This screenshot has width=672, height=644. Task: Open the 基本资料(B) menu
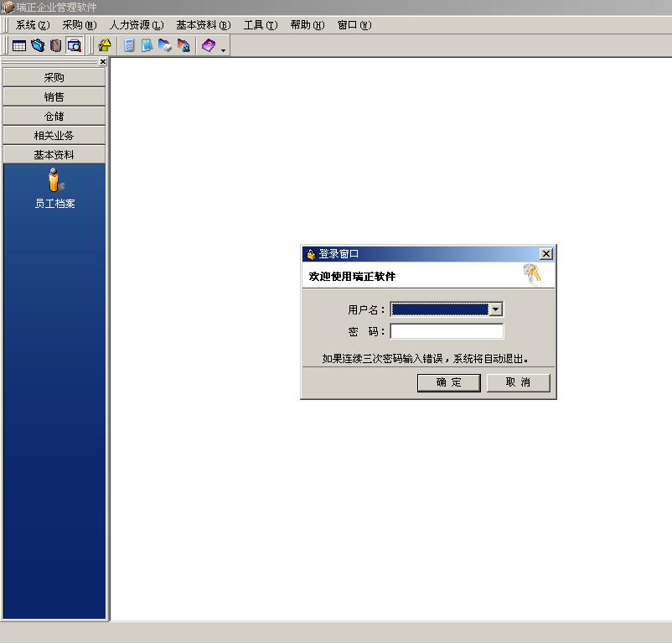tap(204, 25)
